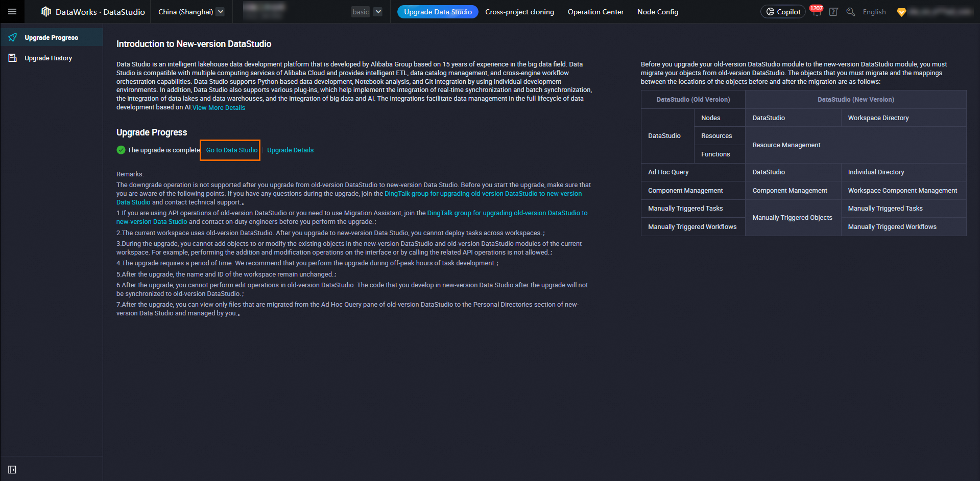Screen dimensions: 980x481
Task: Click the 'Introduction to New-version DataStudio' heading
Action: tap(194, 44)
